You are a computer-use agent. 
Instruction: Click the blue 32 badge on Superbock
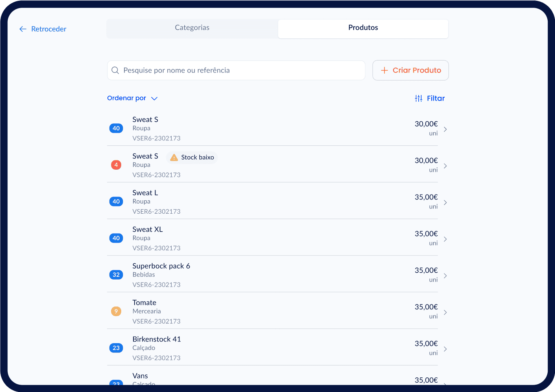pos(116,275)
